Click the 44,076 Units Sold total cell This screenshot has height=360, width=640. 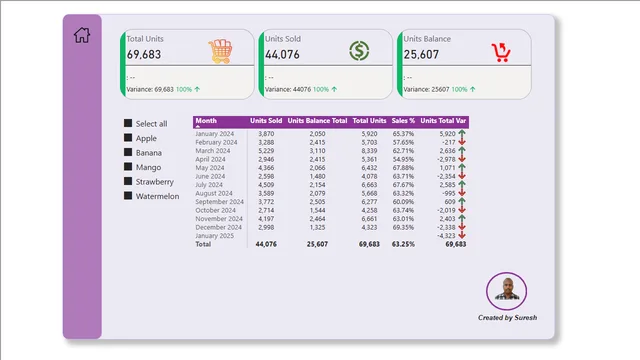pos(266,244)
